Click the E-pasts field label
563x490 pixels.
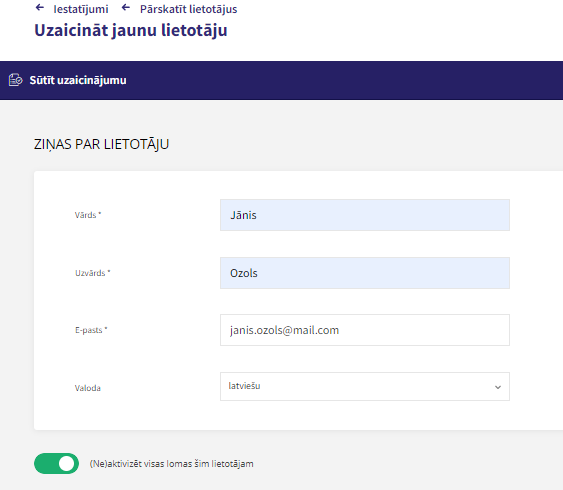pos(91,330)
